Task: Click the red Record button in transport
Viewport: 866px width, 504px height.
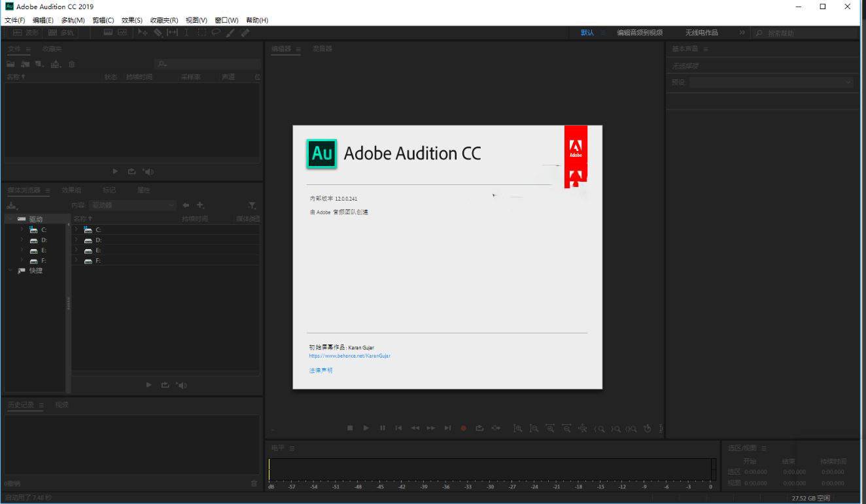Action: [x=463, y=428]
